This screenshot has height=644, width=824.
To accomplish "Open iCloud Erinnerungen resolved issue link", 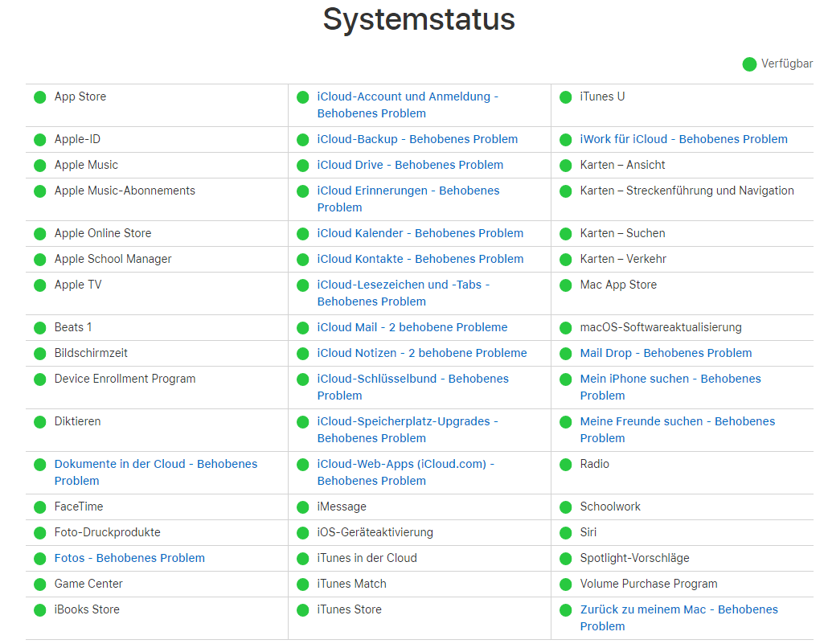I will pyautogui.click(x=408, y=199).
